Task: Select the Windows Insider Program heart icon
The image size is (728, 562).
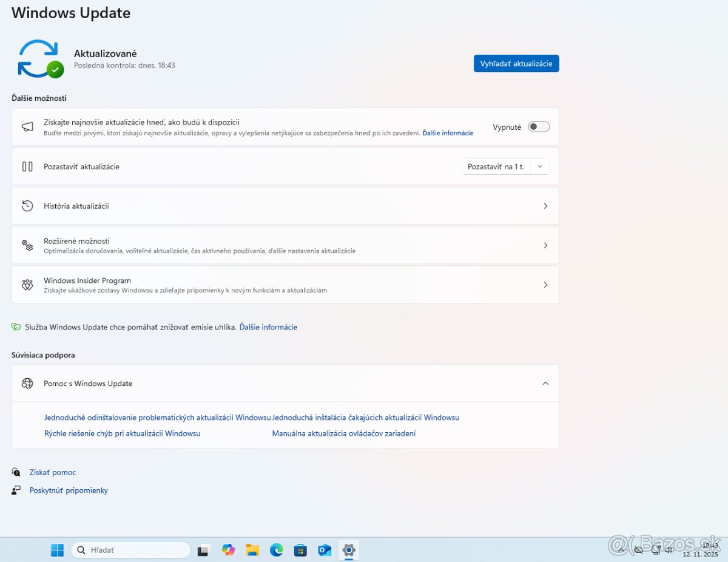Action: click(x=27, y=285)
